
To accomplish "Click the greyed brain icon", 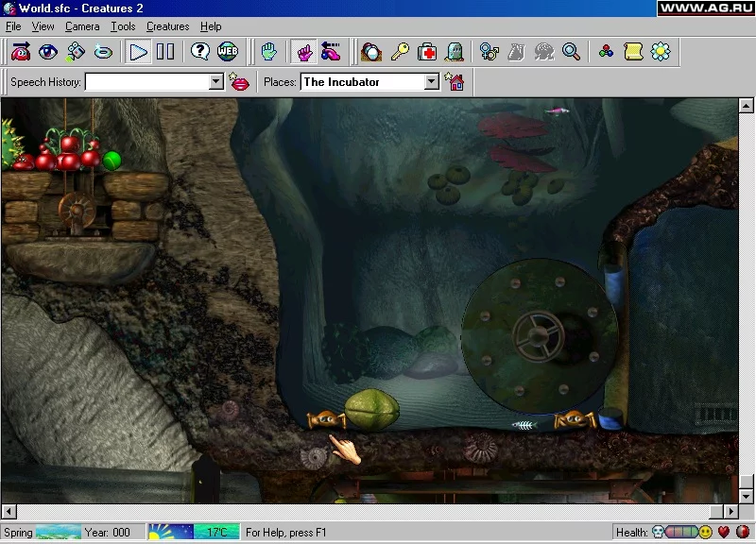I will tap(544, 52).
